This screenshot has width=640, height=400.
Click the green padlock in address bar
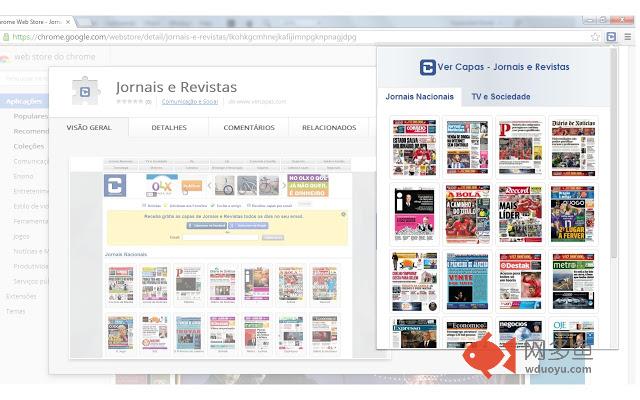pyautogui.click(x=6, y=37)
